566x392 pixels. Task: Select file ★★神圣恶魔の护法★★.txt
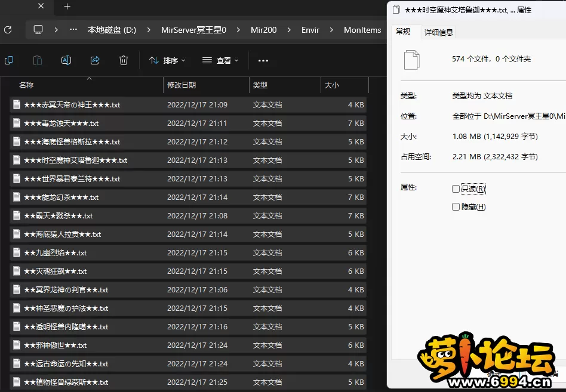[x=188, y=308]
